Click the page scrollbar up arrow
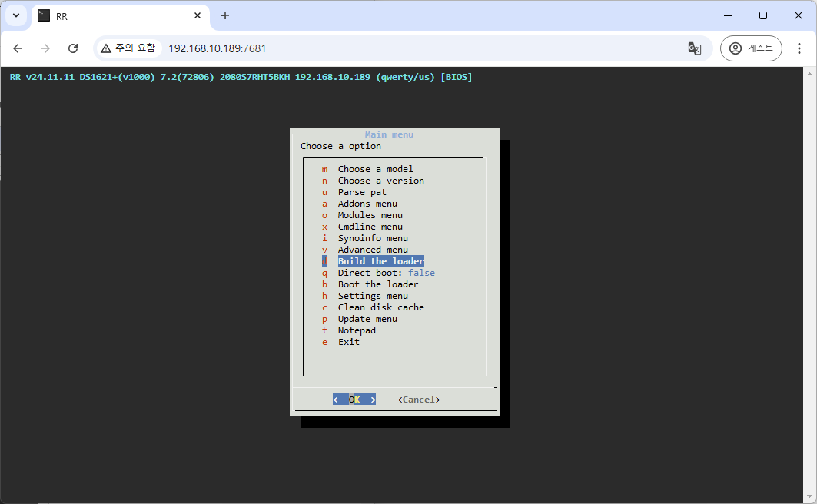The width and height of the screenshot is (817, 504). click(x=810, y=74)
